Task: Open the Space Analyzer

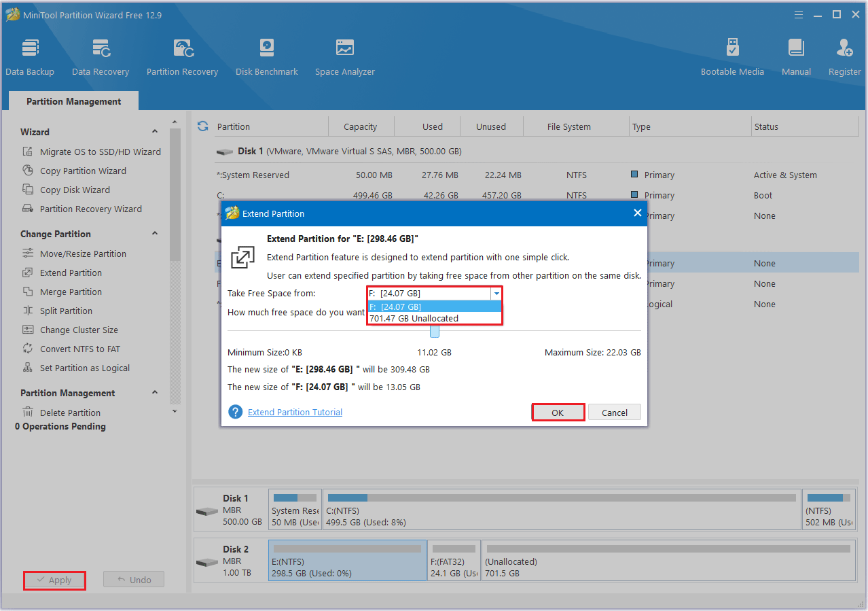Action: tap(344, 54)
